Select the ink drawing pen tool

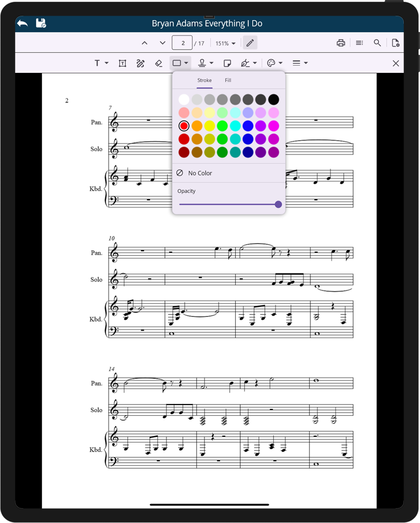click(x=141, y=63)
